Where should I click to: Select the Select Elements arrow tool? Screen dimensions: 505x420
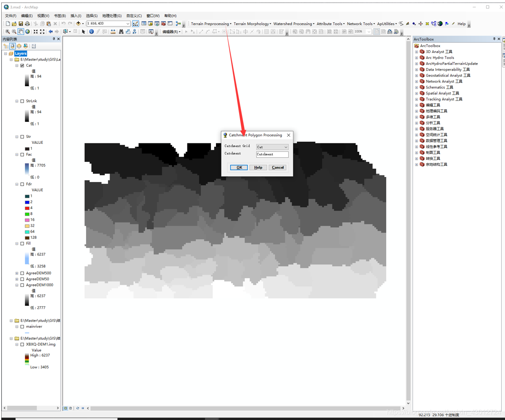[x=83, y=32]
